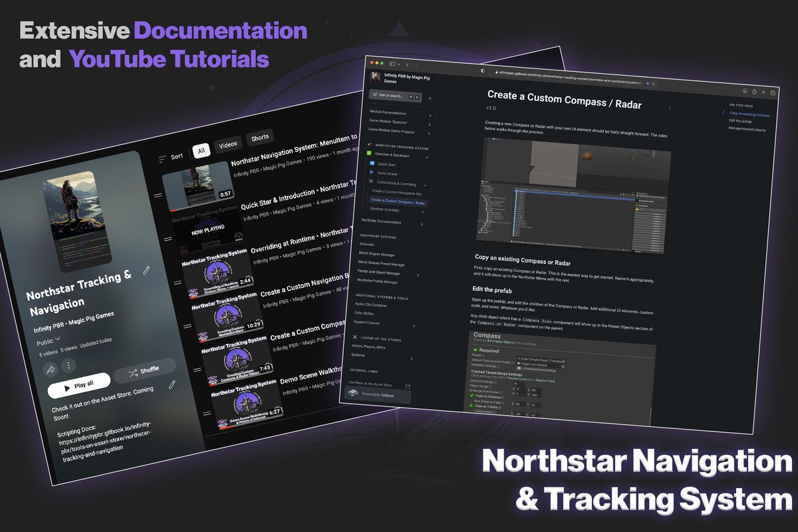Click the Customizing & Overriding tools icon

tap(370, 182)
